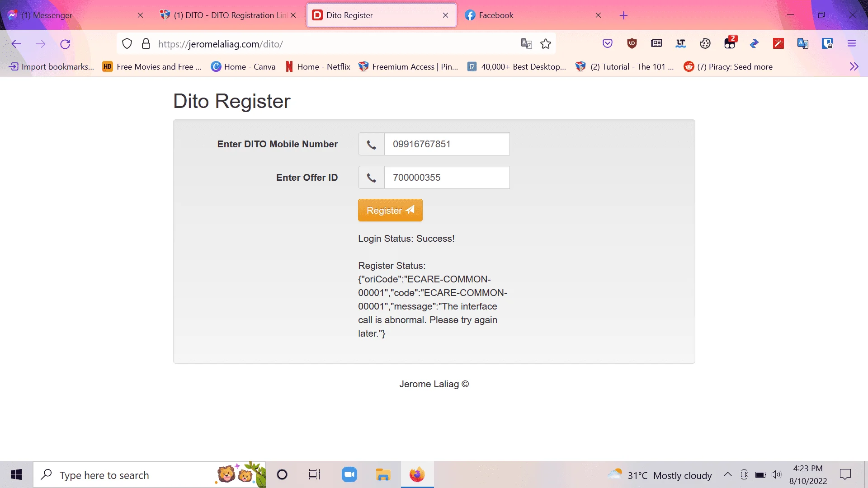Show more bookmarks chevron
Screen dimensions: 868x488
[x=854, y=67]
